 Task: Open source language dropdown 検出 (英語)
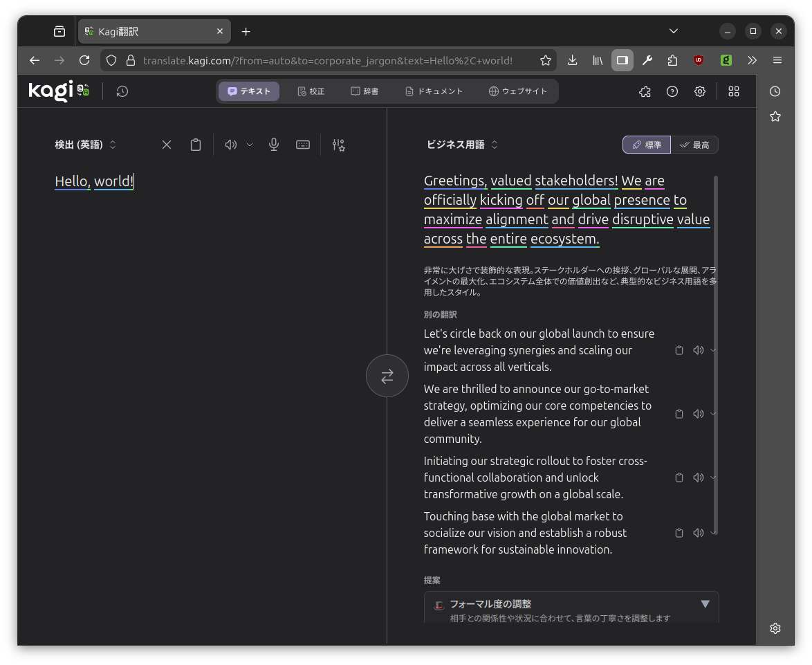click(86, 145)
